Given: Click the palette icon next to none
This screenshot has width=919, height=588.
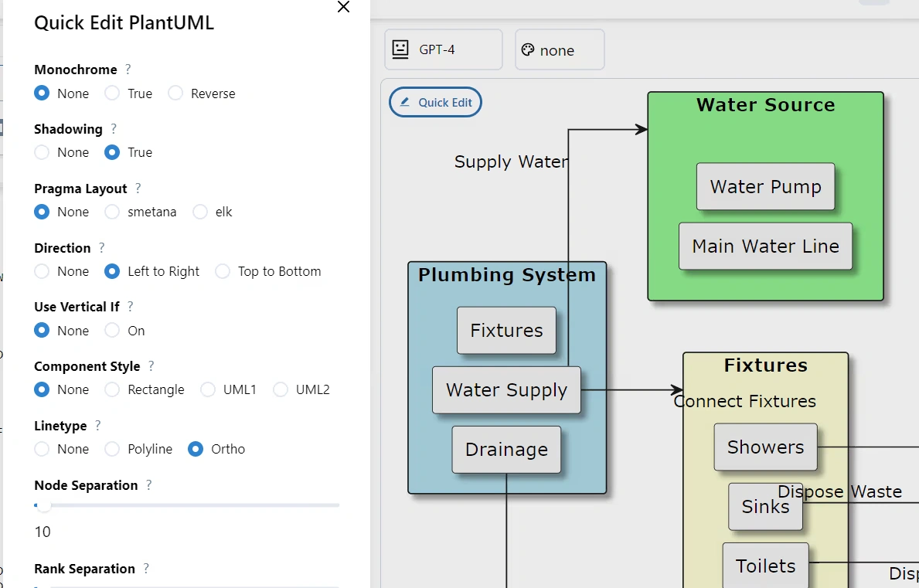Looking at the screenshot, I should pos(527,49).
